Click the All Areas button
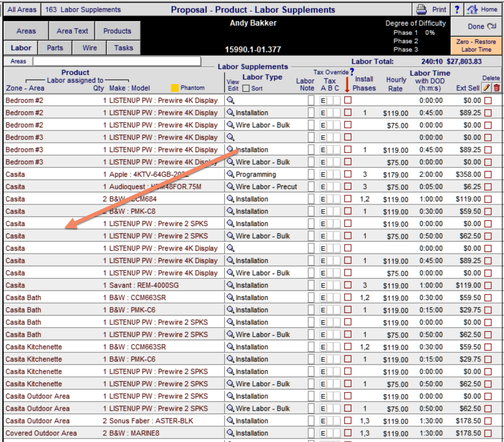The height and width of the screenshot is (442, 504). point(22,10)
